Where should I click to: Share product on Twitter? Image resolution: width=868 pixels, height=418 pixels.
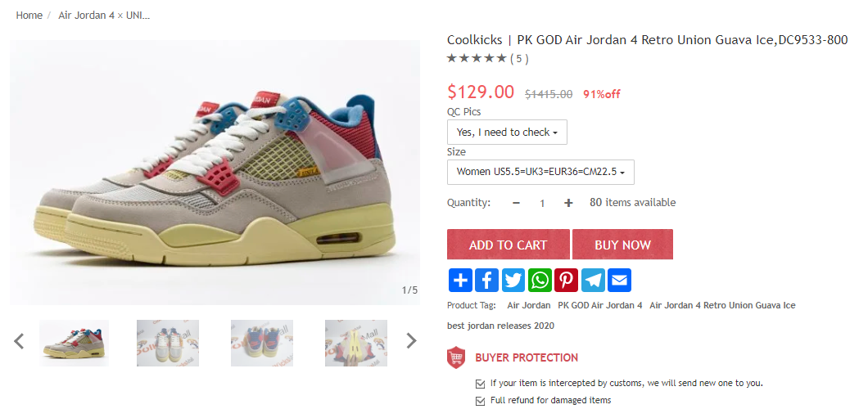point(513,281)
